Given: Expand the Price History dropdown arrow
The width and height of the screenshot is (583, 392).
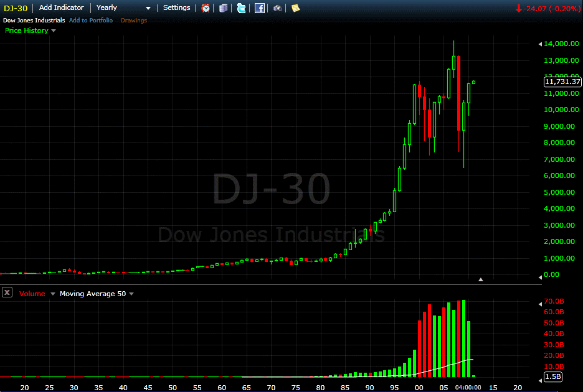Looking at the screenshot, I should (x=54, y=31).
